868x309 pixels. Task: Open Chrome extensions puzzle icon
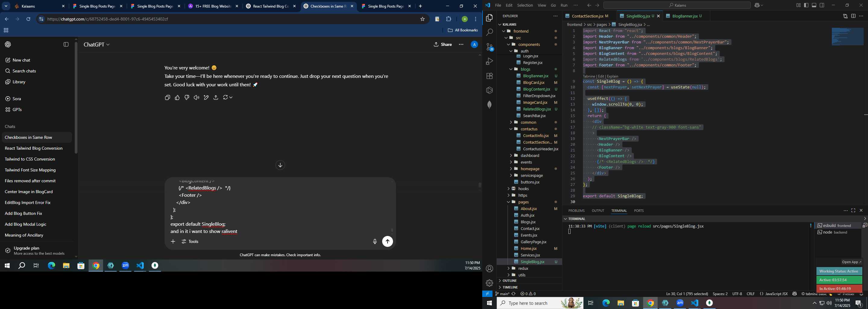(448, 19)
